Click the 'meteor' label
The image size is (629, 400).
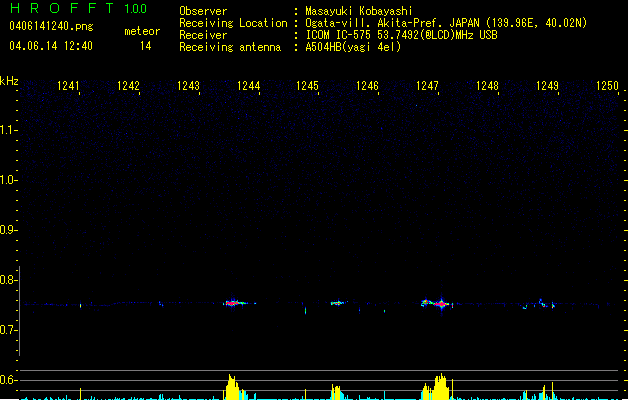tap(142, 31)
